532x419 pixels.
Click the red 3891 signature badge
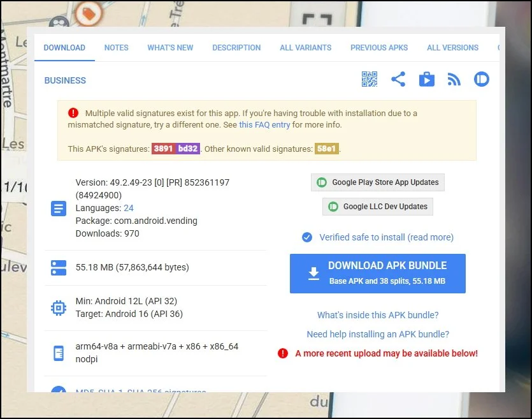pos(163,149)
